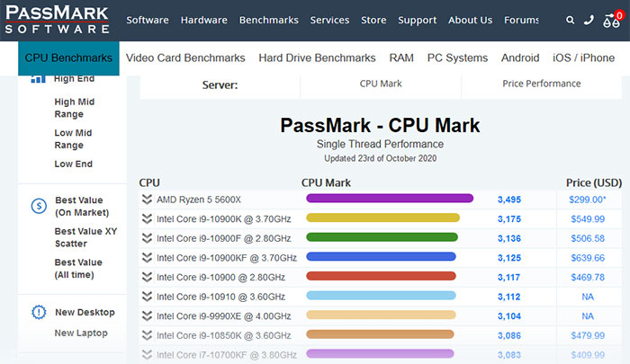Screen dimensions: 630x364
Task: Click Intel Core i9-9990XE @ 4.00GHz name
Action: tap(224, 315)
